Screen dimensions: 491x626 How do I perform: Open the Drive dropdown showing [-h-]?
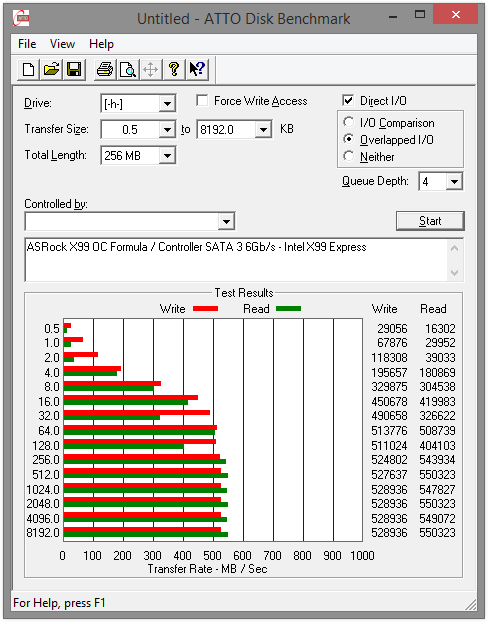[x=168, y=104]
